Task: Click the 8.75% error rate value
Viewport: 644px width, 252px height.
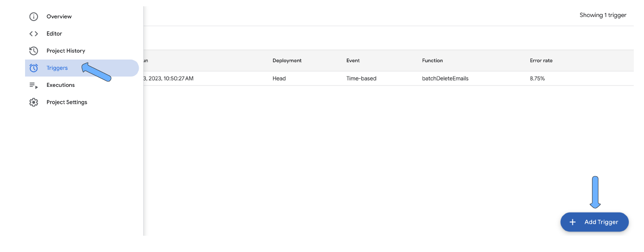Action: pyautogui.click(x=537, y=78)
